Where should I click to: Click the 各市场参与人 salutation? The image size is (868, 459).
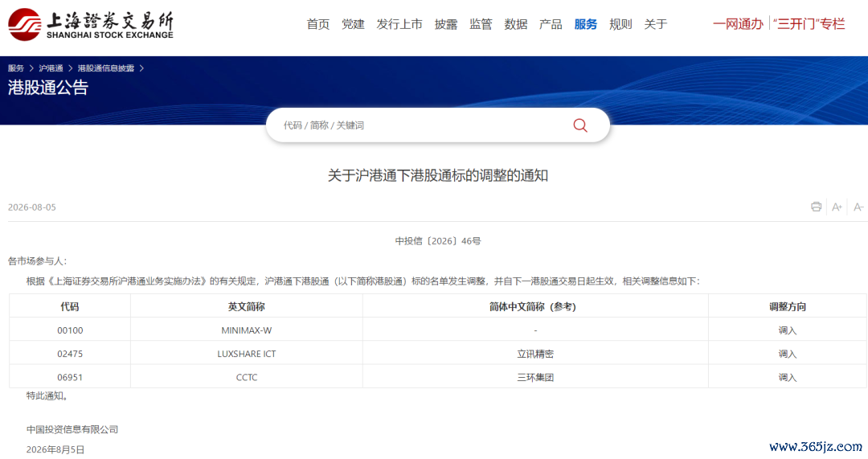[37, 260]
